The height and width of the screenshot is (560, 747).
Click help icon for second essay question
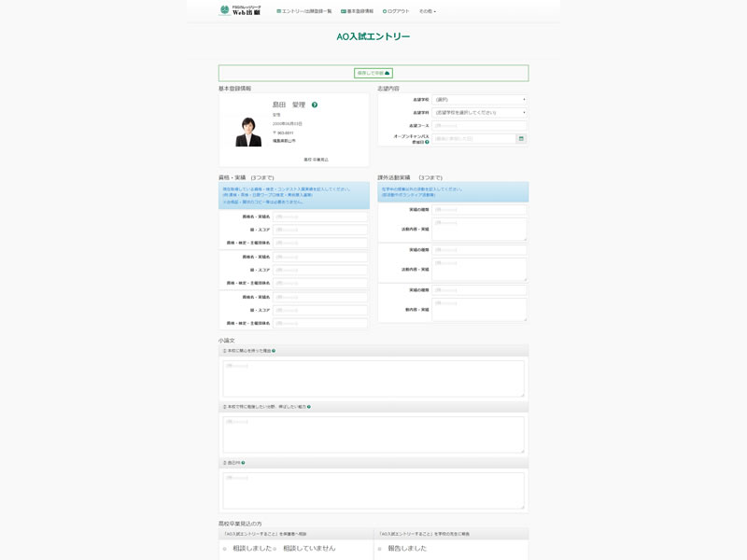[308, 407]
